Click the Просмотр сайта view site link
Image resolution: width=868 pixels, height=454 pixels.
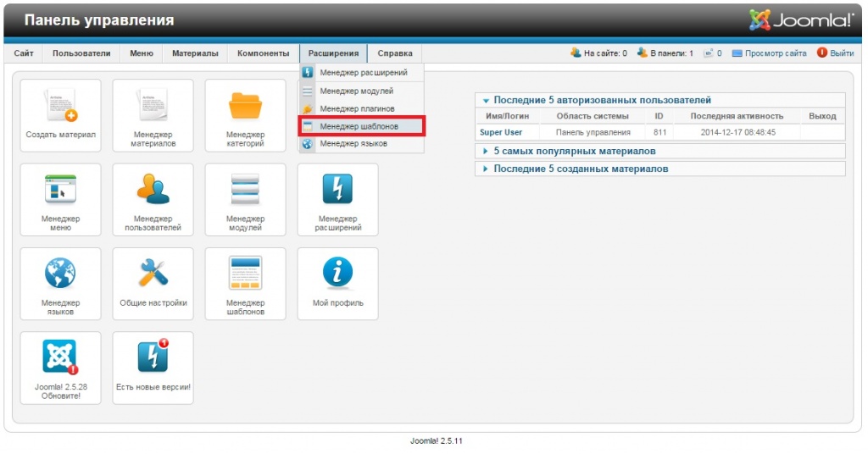775,53
